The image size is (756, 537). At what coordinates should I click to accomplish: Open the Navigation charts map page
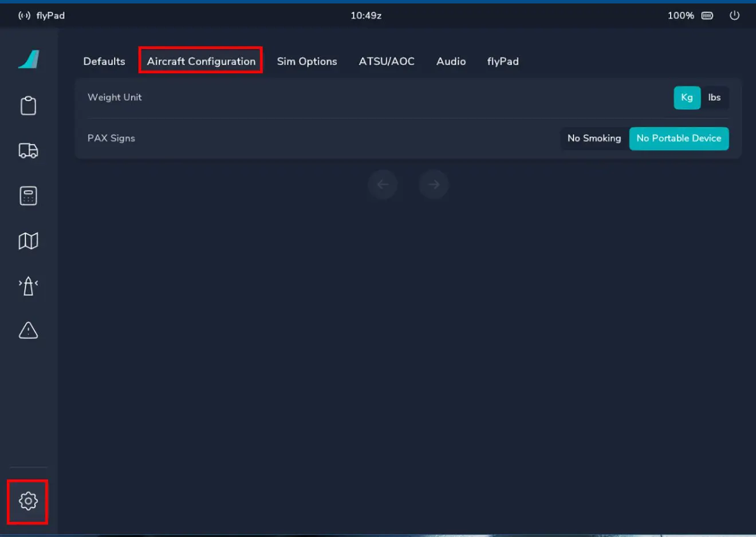tap(28, 241)
